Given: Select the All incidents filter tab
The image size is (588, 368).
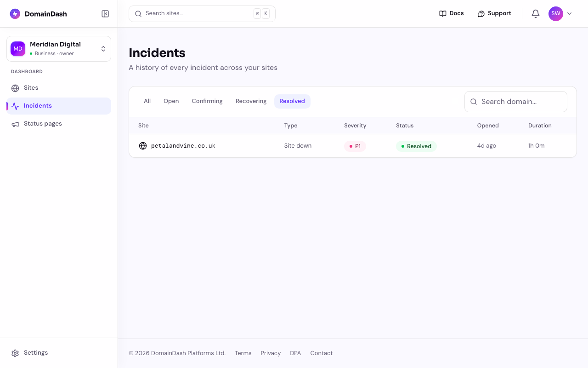Looking at the screenshot, I should (x=147, y=101).
